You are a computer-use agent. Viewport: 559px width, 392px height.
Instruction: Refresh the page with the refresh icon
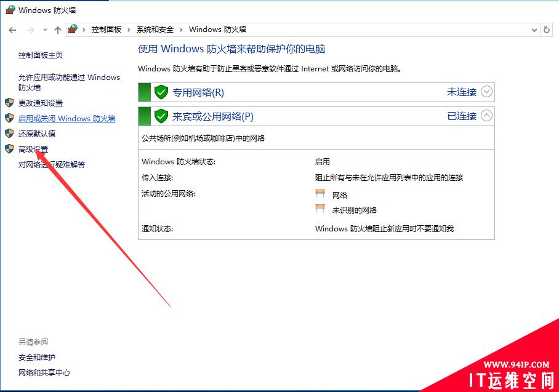547,30
